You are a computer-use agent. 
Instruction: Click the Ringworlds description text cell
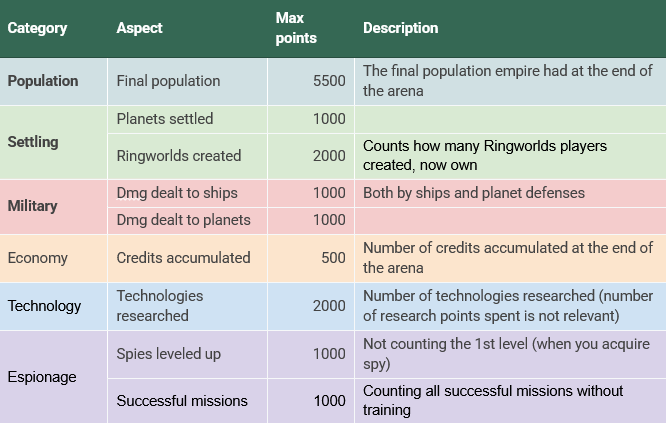tap(510, 156)
